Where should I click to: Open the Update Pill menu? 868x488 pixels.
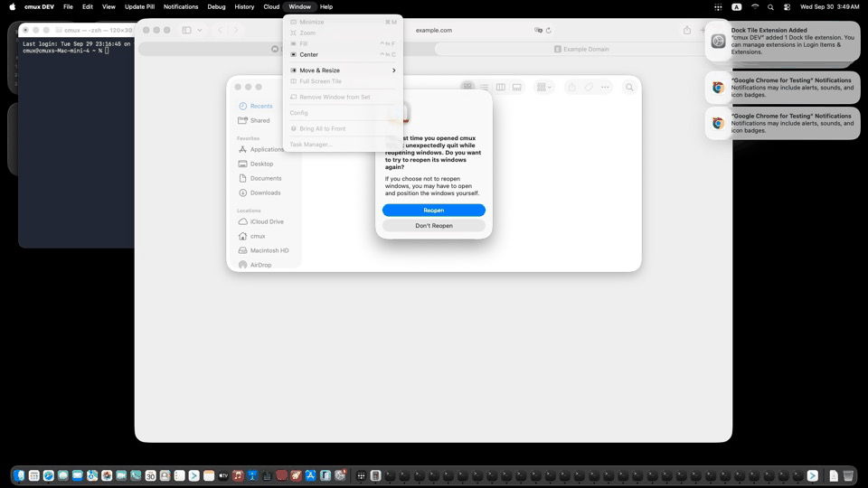click(139, 6)
